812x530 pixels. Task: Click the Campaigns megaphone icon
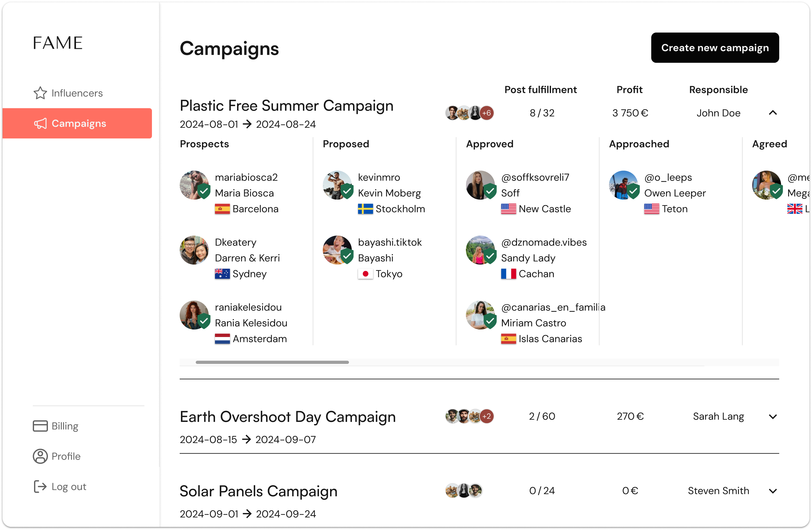40,124
